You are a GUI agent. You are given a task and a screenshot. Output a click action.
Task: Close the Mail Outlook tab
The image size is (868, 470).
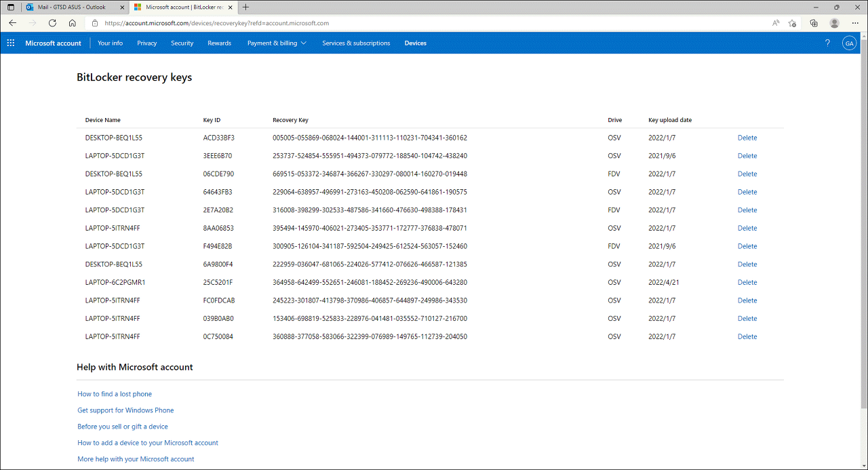121,7
